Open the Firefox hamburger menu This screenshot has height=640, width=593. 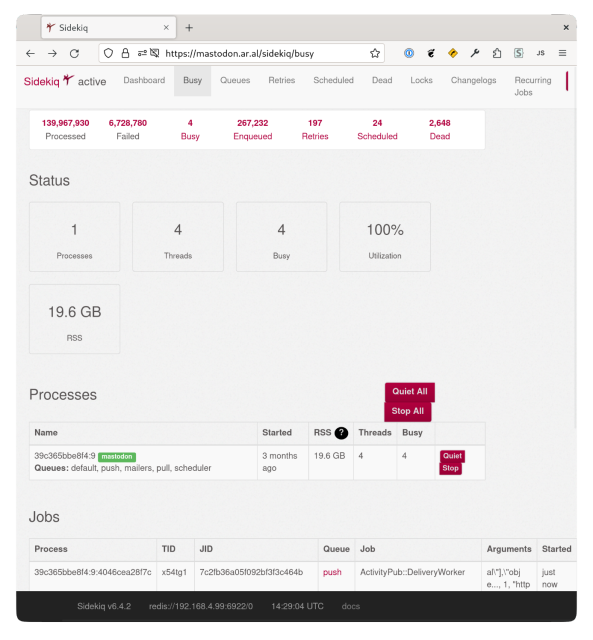(562, 53)
